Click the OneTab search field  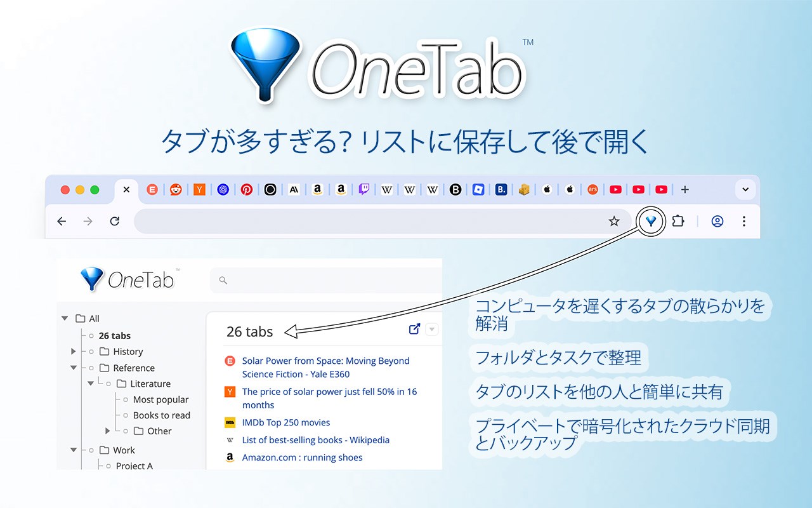(x=325, y=280)
